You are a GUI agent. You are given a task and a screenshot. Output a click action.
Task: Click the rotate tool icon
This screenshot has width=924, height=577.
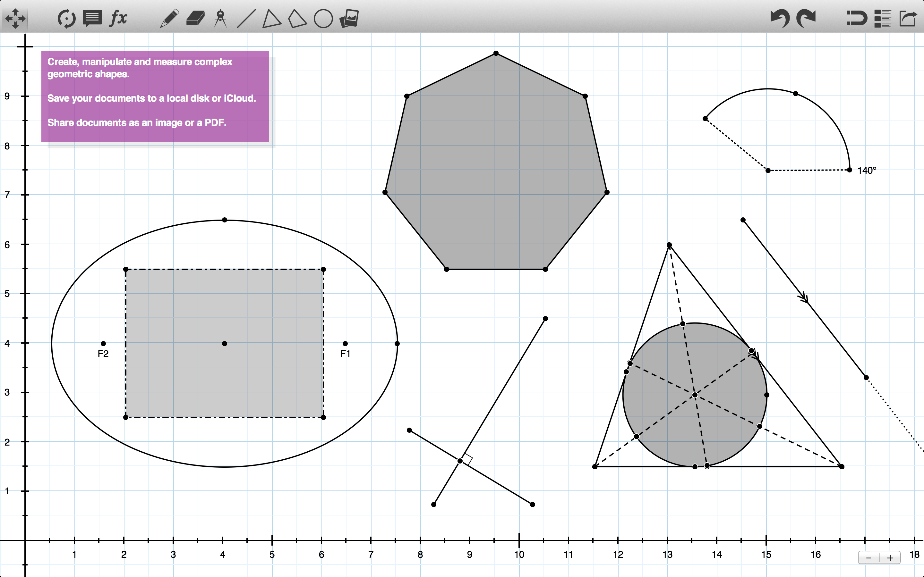click(x=66, y=18)
